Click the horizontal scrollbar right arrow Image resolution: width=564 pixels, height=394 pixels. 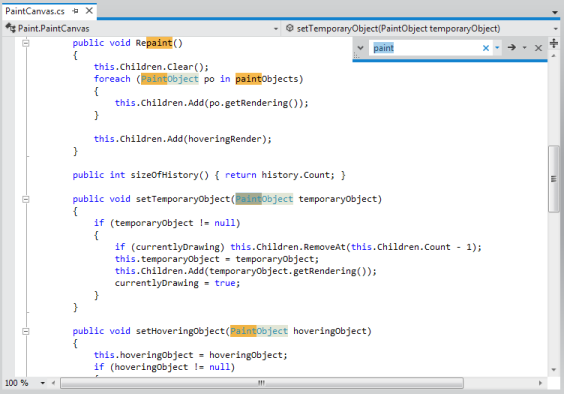pyautogui.click(x=540, y=383)
